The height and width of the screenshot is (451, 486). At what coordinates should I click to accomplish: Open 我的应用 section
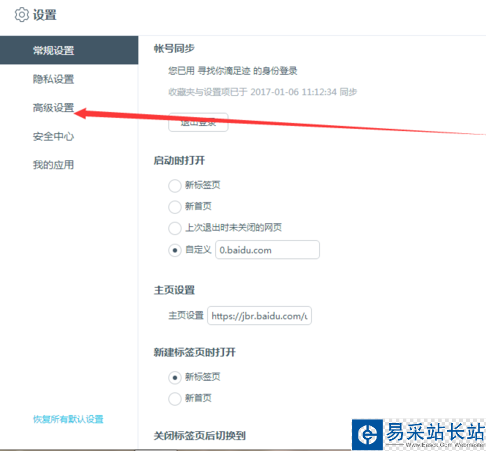(x=53, y=165)
